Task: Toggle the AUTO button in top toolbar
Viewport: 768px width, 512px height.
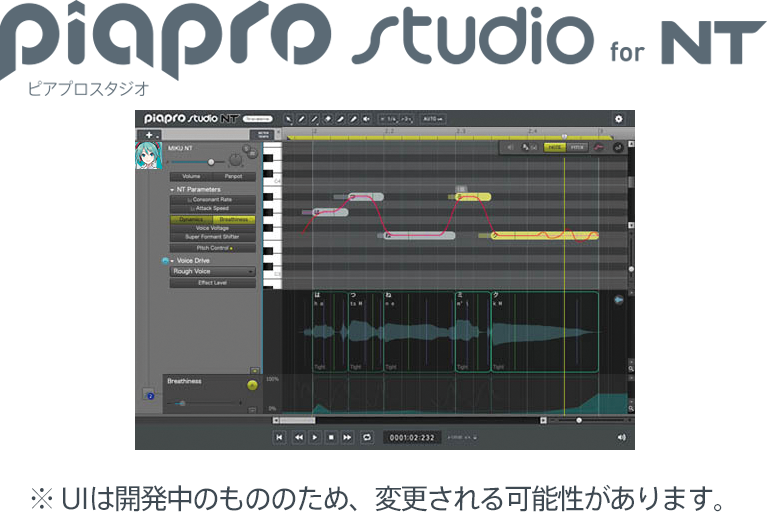Action: (x=432, y=119)
